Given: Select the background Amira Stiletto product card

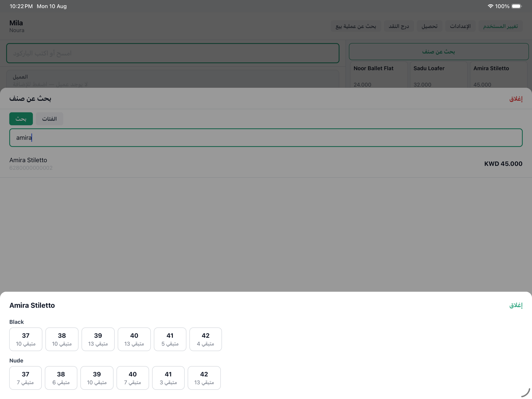Looking at the screenshot, I should tap(498, 75).
